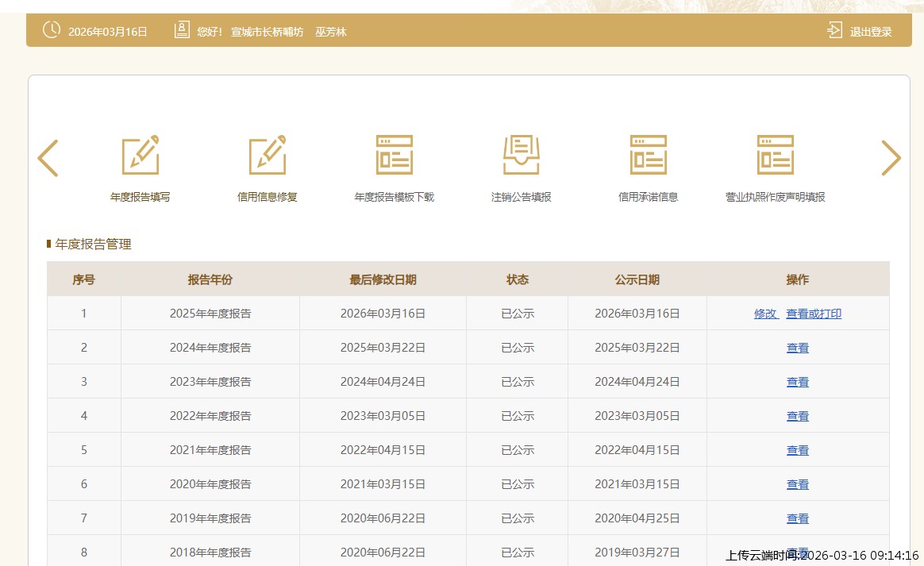
Task: Open the 信用信息修复 icon
Action: coord(268,155)
